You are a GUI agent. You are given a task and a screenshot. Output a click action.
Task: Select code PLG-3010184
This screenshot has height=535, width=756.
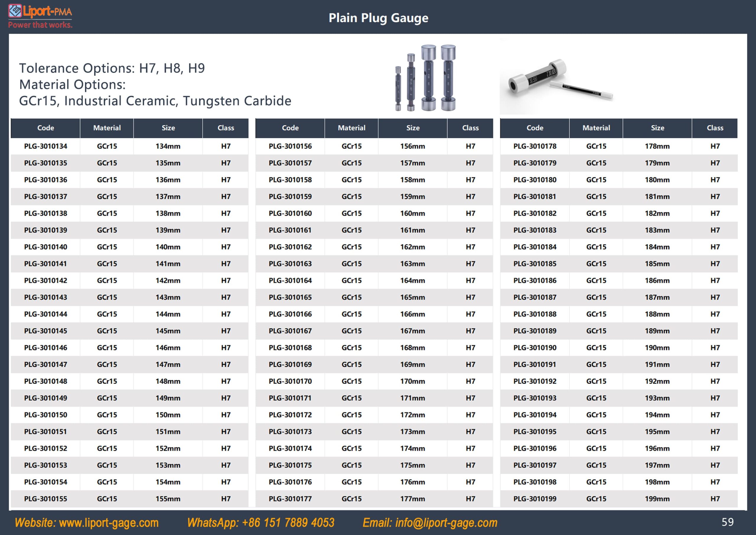[x=535, y=247]
